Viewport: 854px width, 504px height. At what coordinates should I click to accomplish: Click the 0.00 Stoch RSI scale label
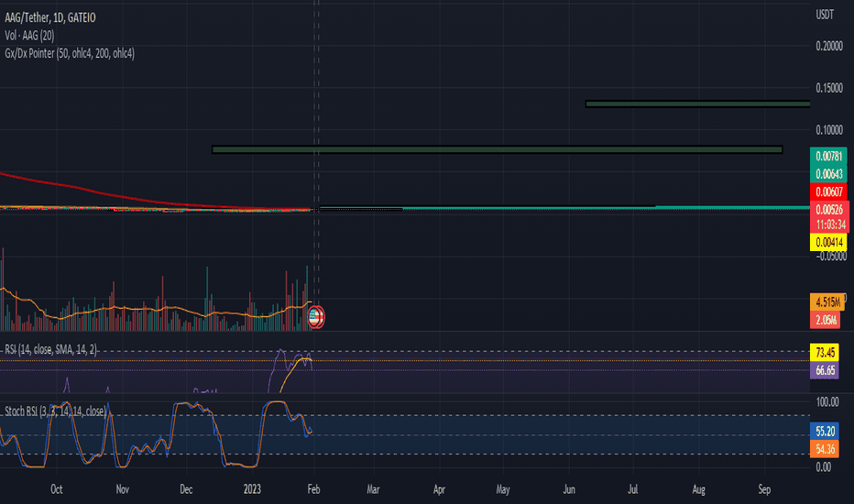(x=824, y=467)
